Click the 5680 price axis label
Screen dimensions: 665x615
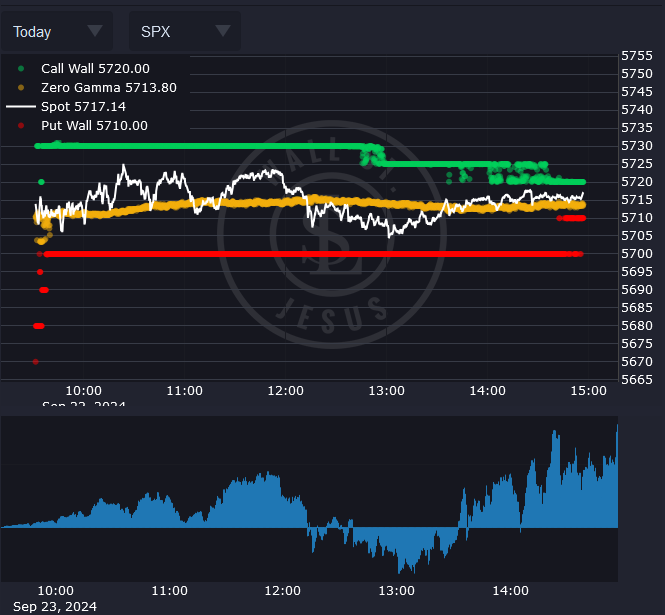(x=637, y=326)
